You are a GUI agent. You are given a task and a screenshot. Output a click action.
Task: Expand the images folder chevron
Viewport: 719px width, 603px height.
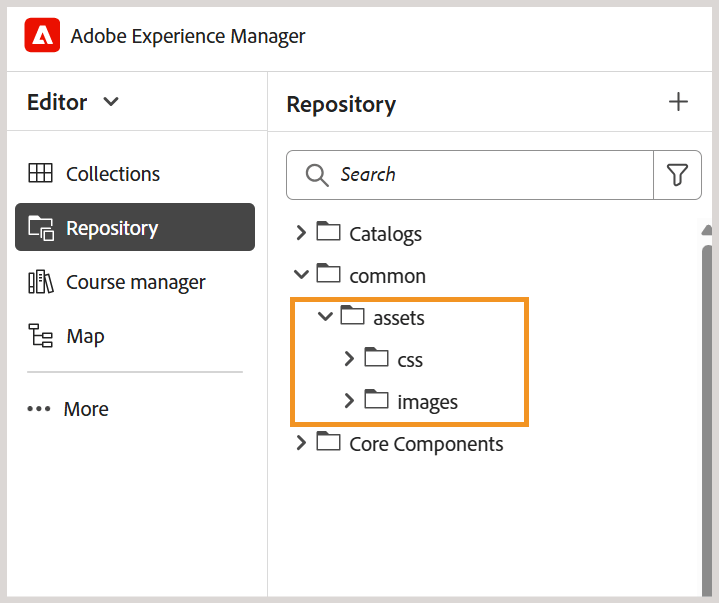pyautogui.click(x=349, y=401)
